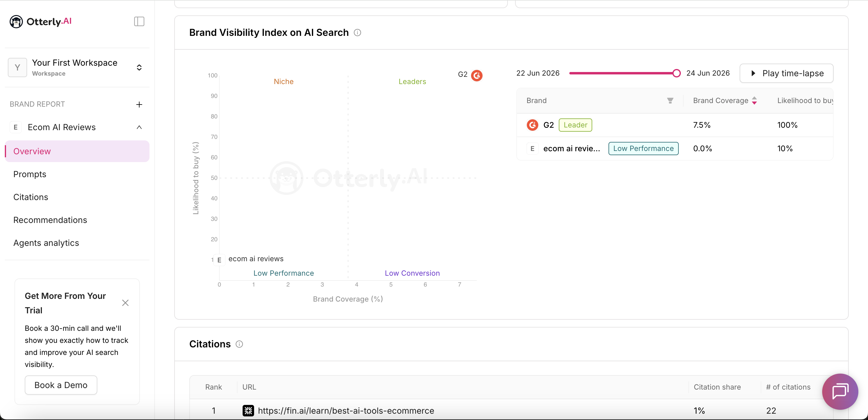Collapse the Ecom AI Reviews section

[139, 127]
